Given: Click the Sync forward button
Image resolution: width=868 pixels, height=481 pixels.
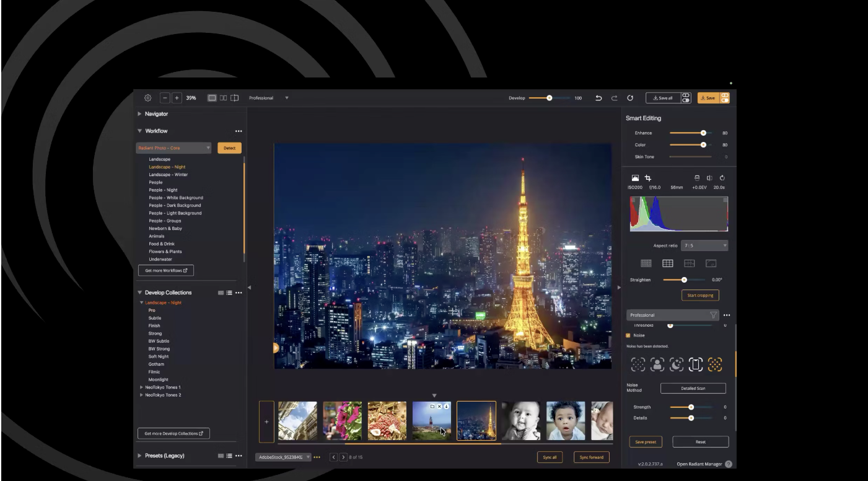Looking at the screenshot, I should click(591, 457).
